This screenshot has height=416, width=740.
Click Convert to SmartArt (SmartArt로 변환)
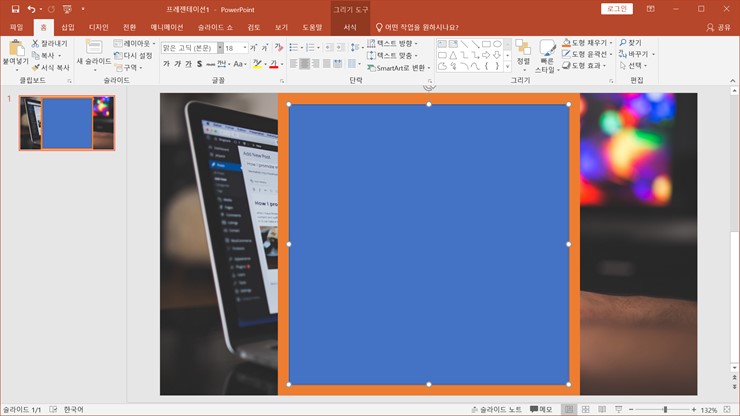[399, 68]
